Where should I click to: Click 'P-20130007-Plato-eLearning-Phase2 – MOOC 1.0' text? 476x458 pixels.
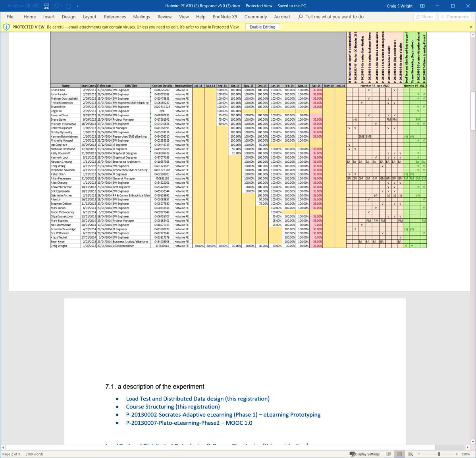pos(189,423)
